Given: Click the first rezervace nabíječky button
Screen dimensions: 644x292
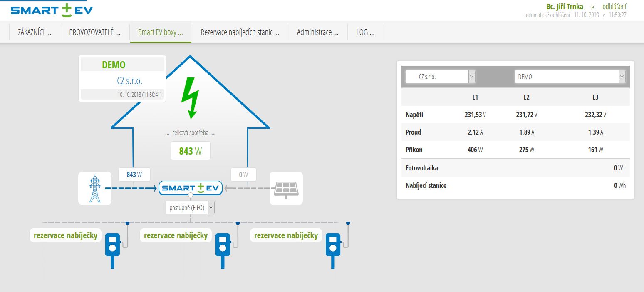Looking at the screenshot, I should [66, 235].
